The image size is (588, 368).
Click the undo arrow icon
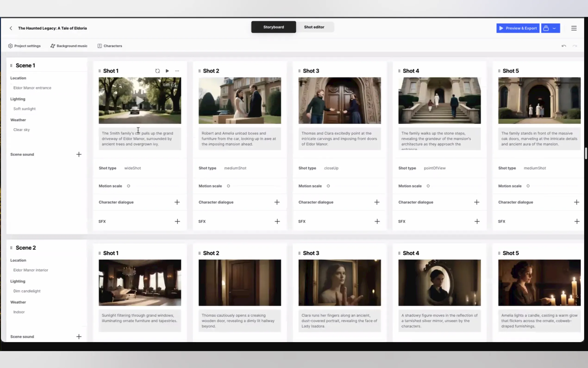point(564,46)
